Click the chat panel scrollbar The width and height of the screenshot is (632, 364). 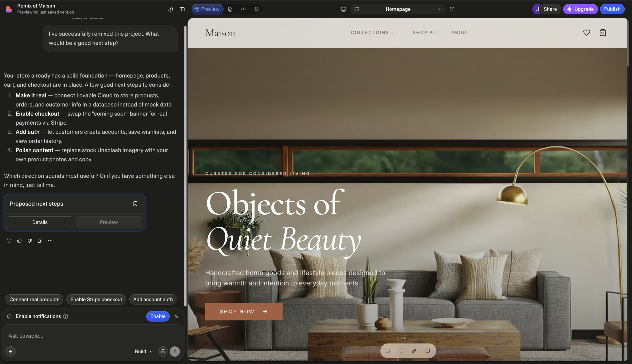185,166
